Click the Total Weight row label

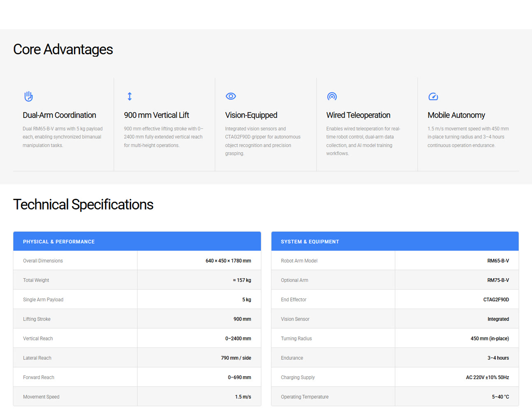click(36, 280)
